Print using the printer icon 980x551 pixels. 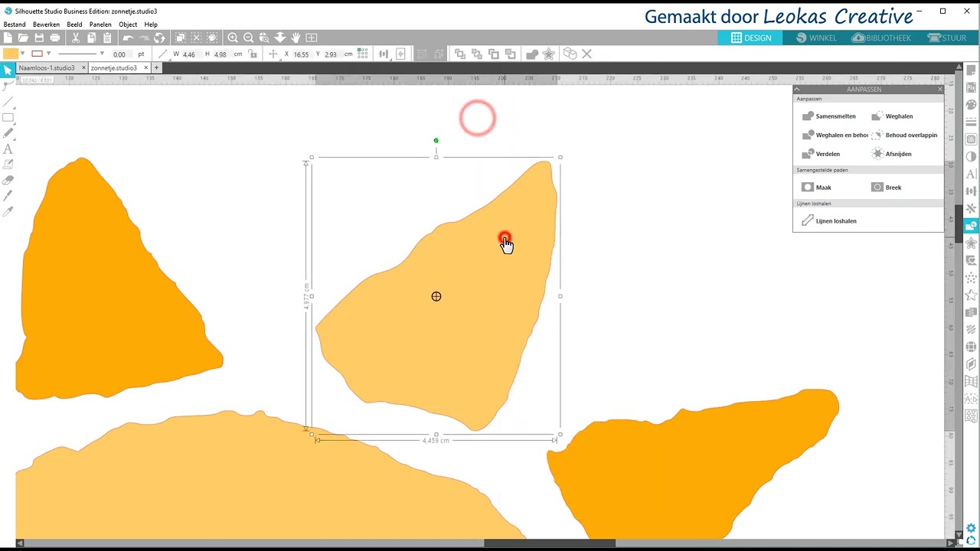pyautogui.click(x=55, y=37)
